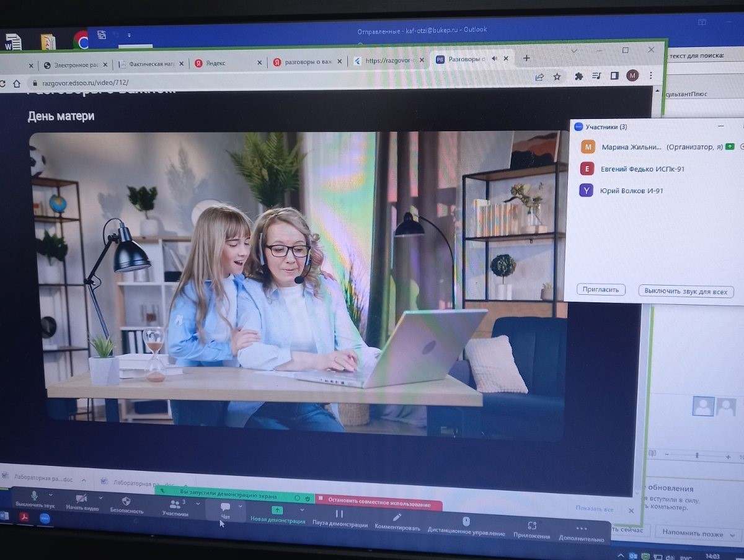744x560 pixels.
Task: Start a Новая демонстрация screen share
Action: pyautogui.click(x=278, y=515)
